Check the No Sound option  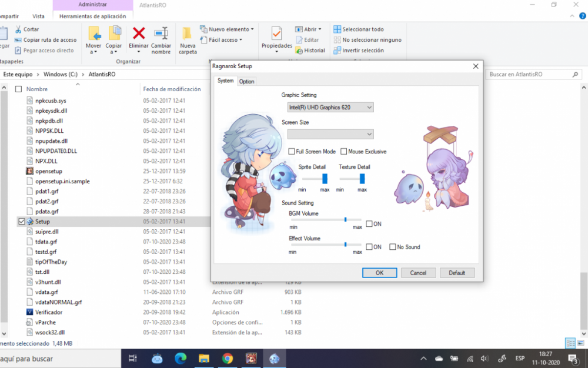[x=393, y=247]
